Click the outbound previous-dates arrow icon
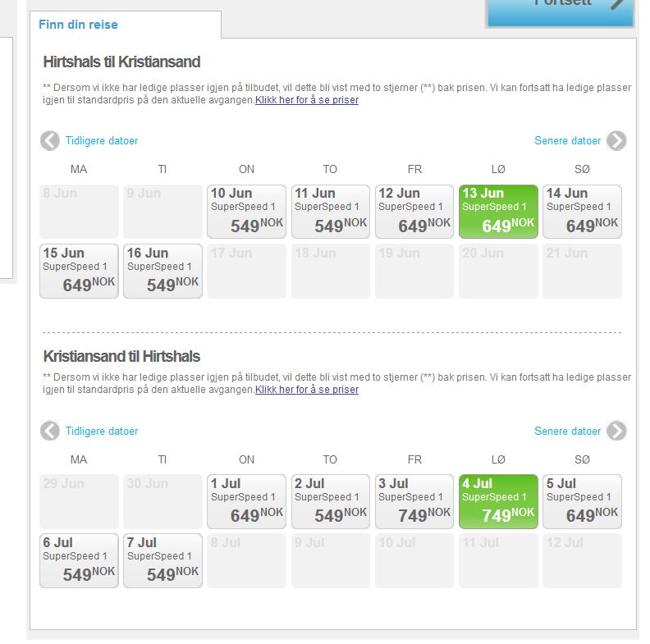 coord(50,141)
